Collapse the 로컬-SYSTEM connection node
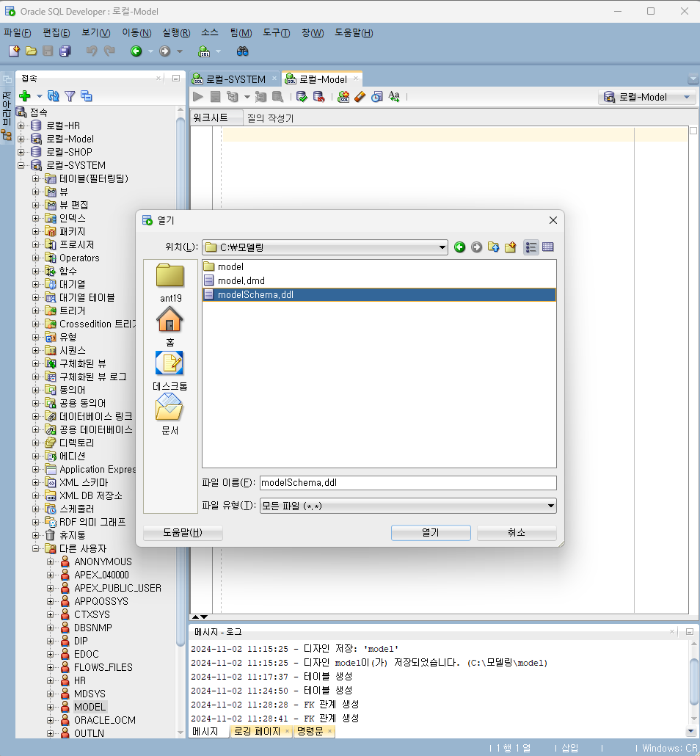This screenshot has height=756, width=700. 21,165
